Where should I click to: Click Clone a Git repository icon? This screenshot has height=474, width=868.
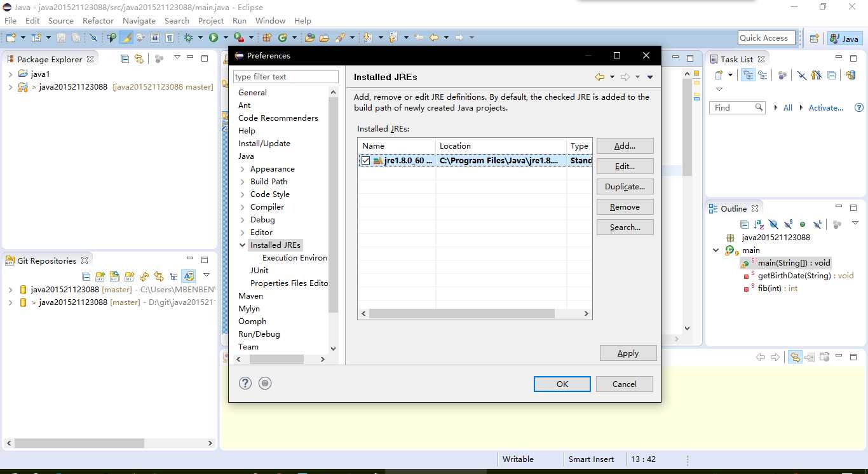(x=114, y=276)
